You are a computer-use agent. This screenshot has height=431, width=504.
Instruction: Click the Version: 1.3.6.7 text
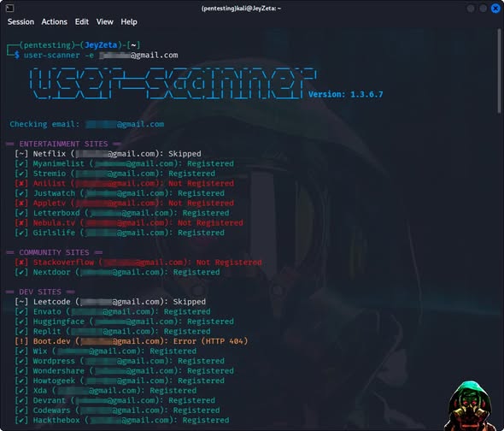tap(345, 94)
